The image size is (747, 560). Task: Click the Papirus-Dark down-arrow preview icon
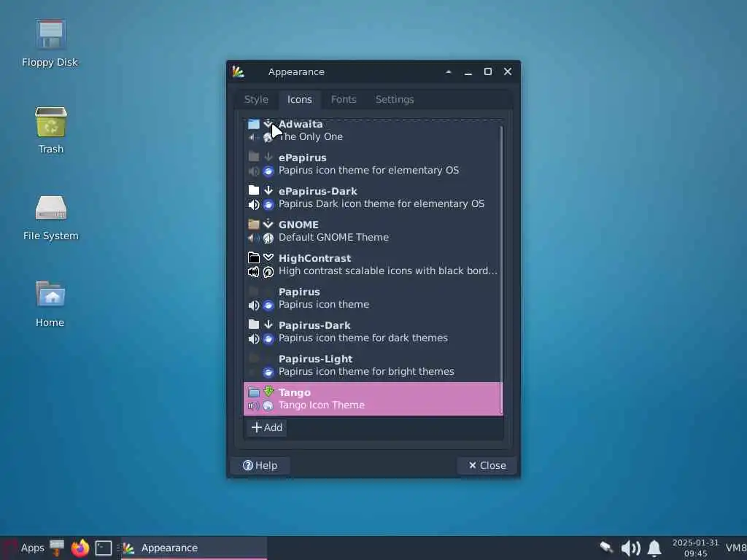tap(268, 324)
